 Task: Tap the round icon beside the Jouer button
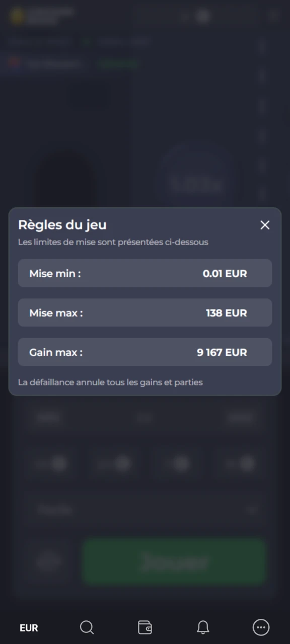48,561
